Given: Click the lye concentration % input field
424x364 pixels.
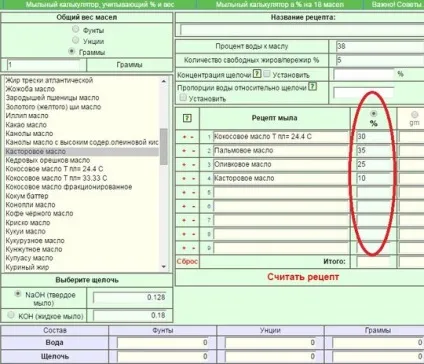Looking at the screenshot, I should click(x=364, y=74).
